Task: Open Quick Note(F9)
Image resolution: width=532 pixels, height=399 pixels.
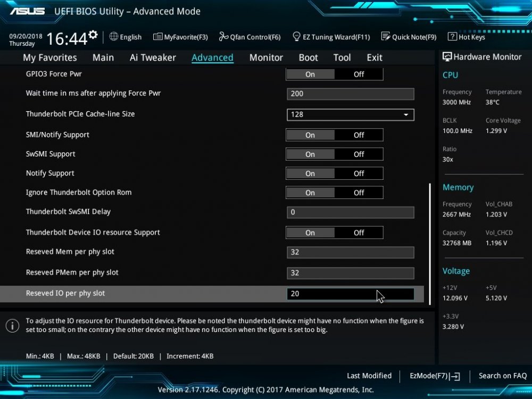Action: coord(414,37)
